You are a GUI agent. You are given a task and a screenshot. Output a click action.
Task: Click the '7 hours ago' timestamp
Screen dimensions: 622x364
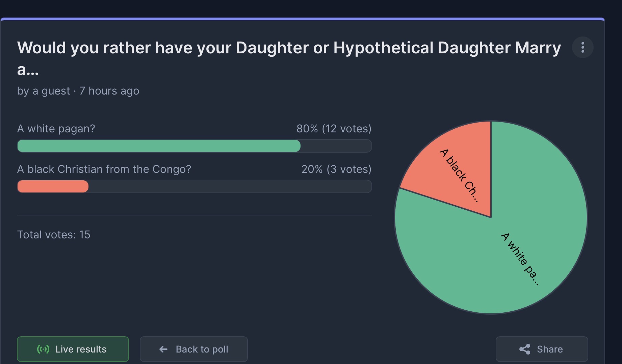(109, 91)
